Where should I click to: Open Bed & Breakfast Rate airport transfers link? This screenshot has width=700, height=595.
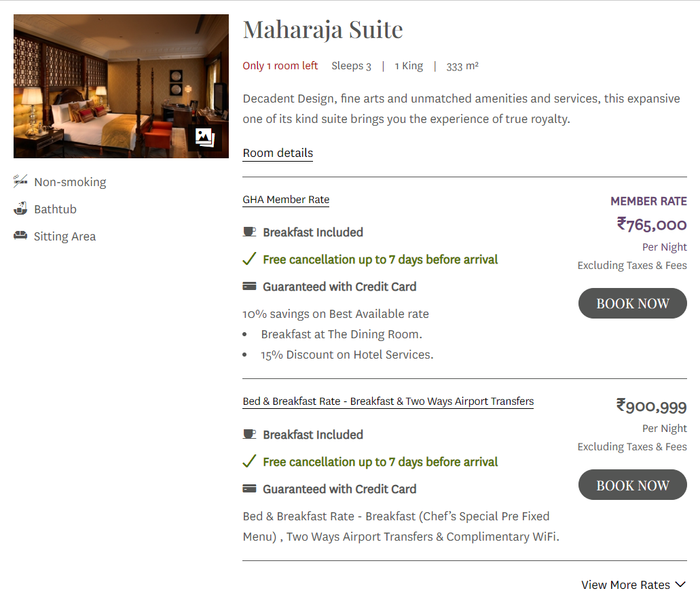tap(388, 401)
